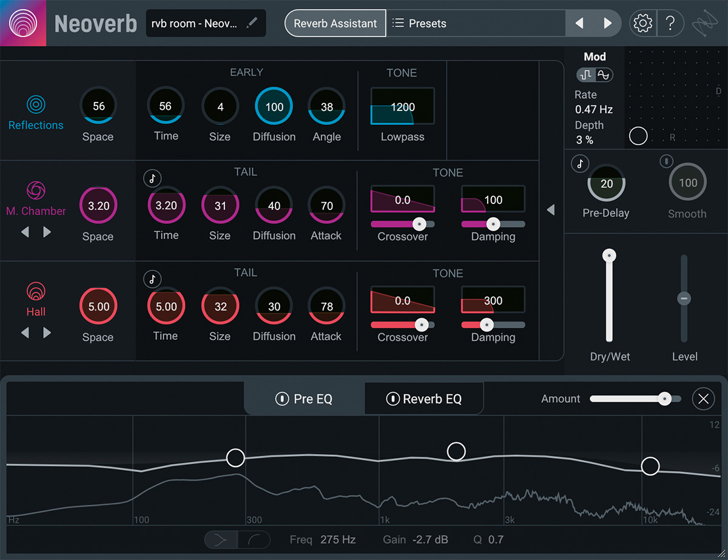Image resolution: width=728 pixels, height=560 pixels.
Task: Select the square wave Mod shape
Action: [x=586, y=75]
